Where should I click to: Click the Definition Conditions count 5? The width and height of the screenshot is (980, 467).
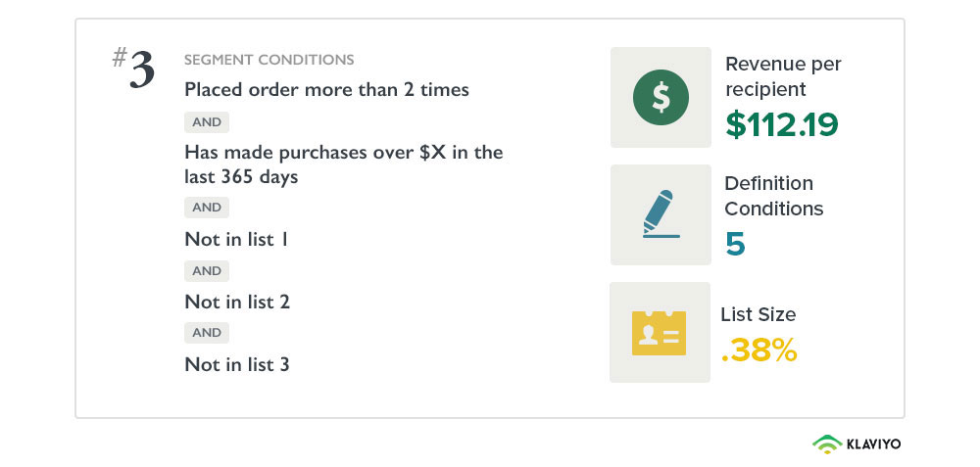pyautogui.click(x=735, y=243)
